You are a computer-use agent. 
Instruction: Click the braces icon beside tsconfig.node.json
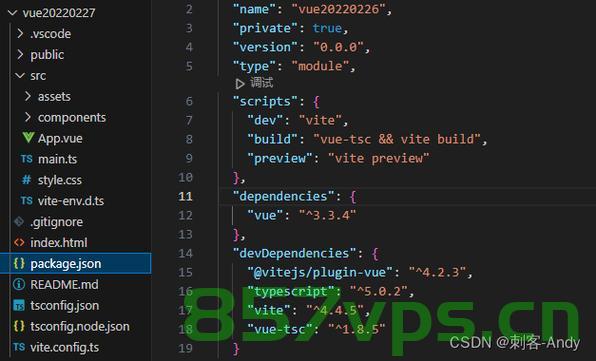tap(19, 326)
